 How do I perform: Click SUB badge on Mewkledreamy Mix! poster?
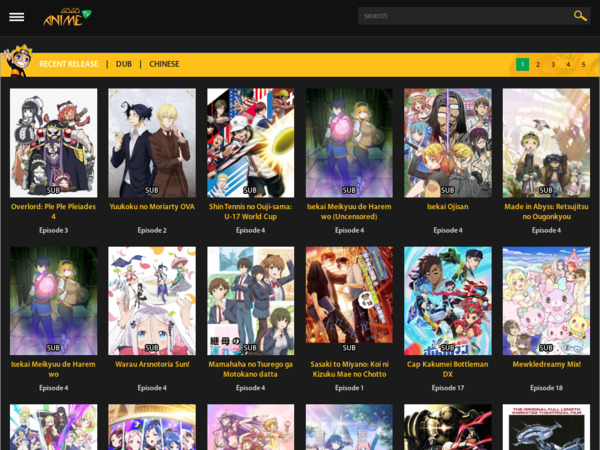[546, 348]
